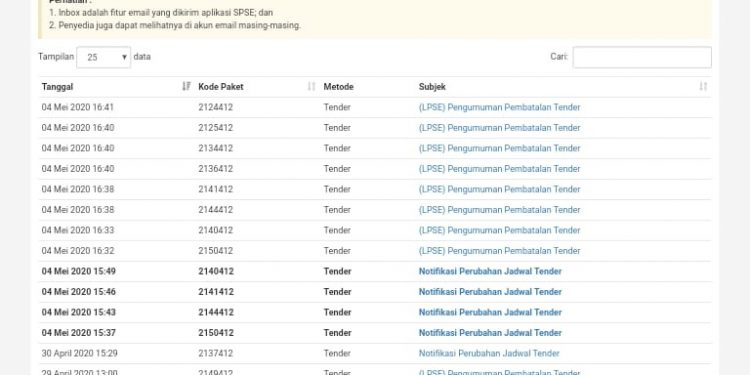Open unread Perubahan Jadwal email dated 15:43
The height and width of the screenshot is (375, 750).
click(490, 312)
